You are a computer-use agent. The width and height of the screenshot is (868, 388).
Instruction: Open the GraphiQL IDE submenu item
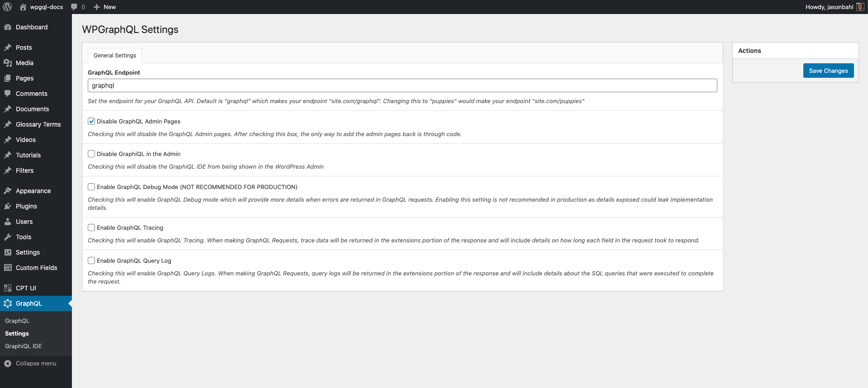point(24,346)
